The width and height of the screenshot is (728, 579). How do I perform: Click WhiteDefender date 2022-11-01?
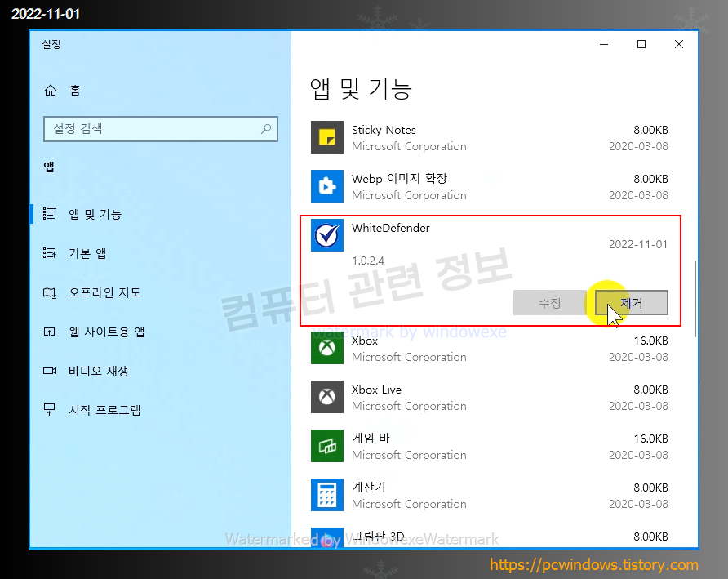pyautogui.click(x=638, y=244)
